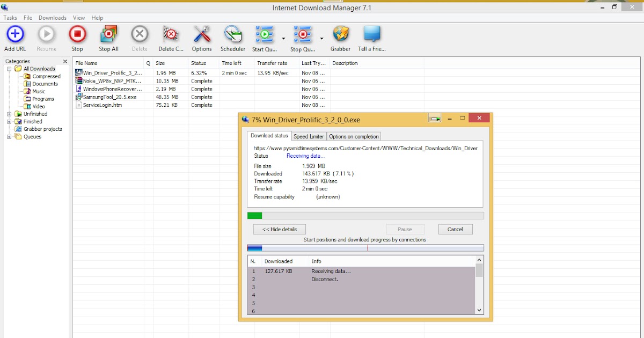Click the IDM app icon in title bar
The width and height of the screenshot is (644, 338).
5,8
